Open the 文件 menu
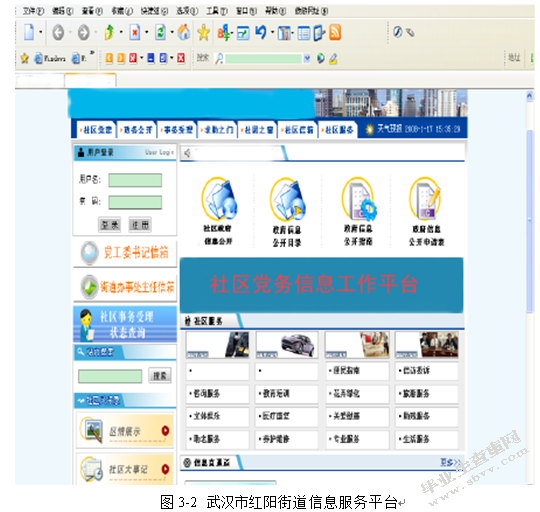Screen dimensions: 540x512 [33, 11]
